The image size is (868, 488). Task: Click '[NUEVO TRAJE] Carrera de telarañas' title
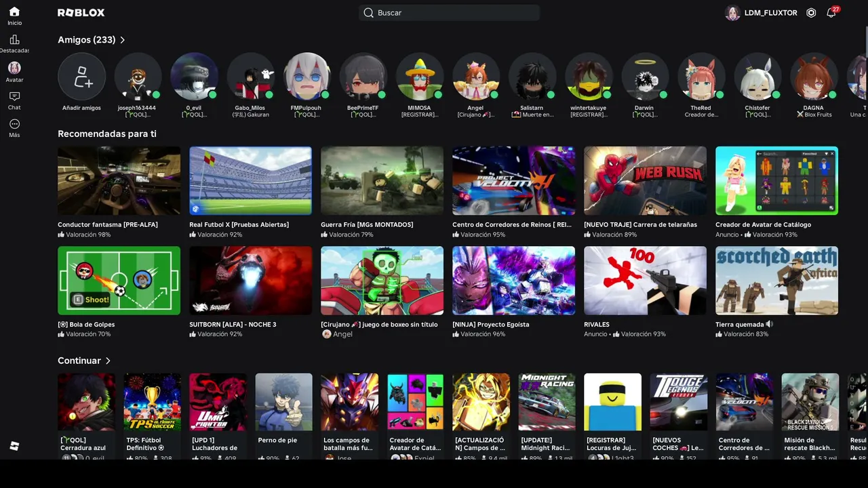click(x=640, y=224)
